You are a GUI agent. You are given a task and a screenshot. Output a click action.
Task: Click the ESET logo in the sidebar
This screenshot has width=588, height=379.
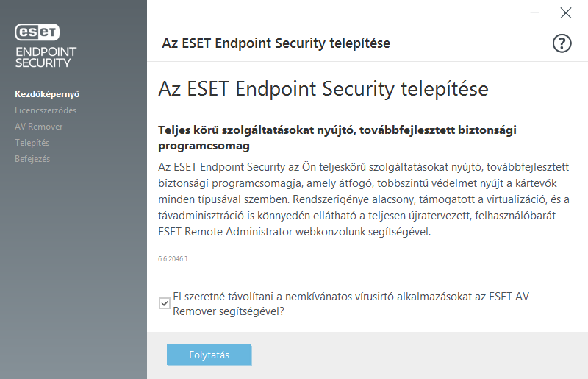(x=37, y=33)
